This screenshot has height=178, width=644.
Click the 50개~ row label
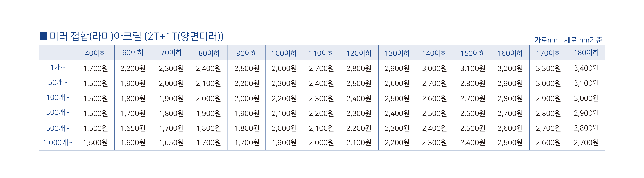point(58,83)
